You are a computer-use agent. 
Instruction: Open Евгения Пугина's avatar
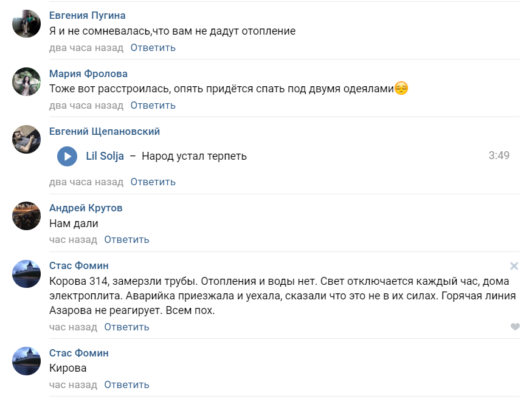click(27, 24)
